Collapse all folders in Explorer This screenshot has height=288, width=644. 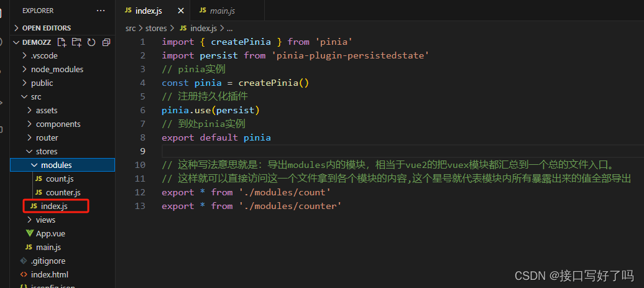point(106,42)
